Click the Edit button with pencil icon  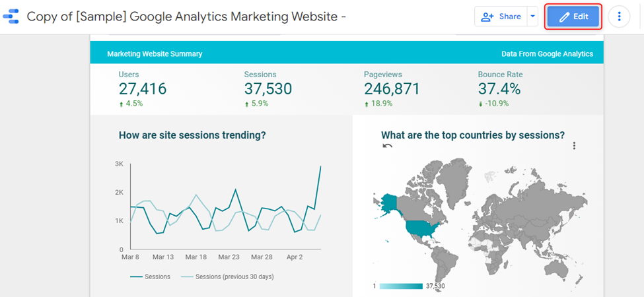(573, 16)
